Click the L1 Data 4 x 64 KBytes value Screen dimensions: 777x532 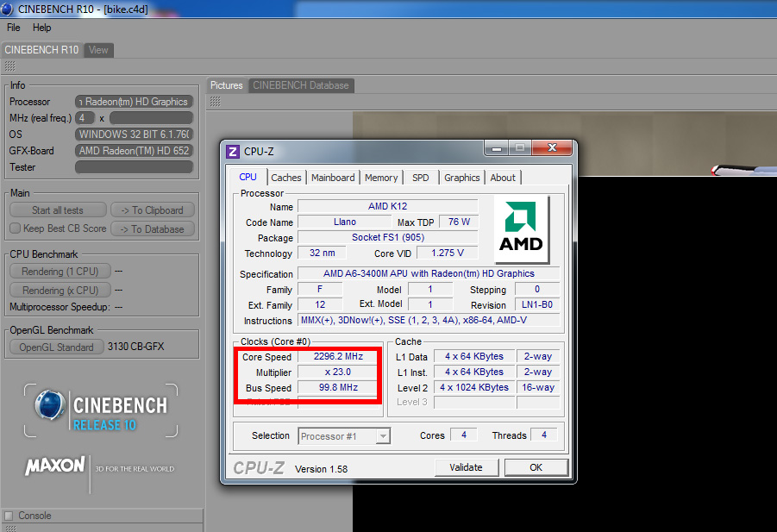(x=474, y=357)
